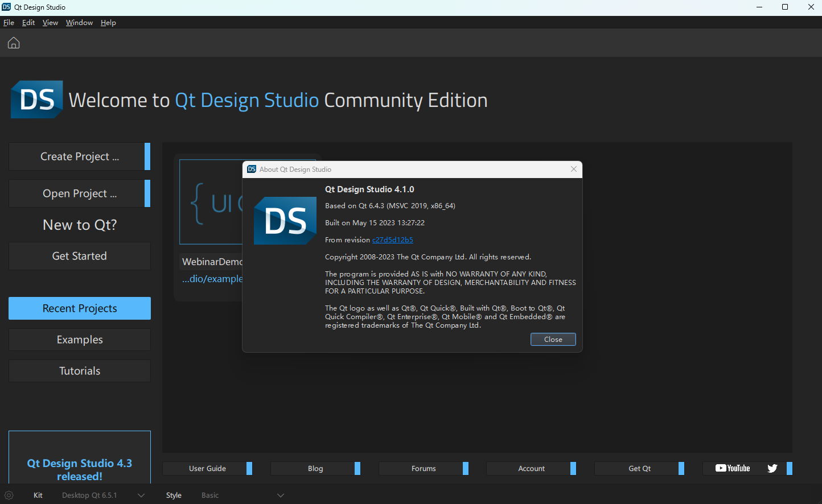This screenshot has width=822, height=504.
Task: Switch to Recent Projects tab
Action: pos(80,308)
